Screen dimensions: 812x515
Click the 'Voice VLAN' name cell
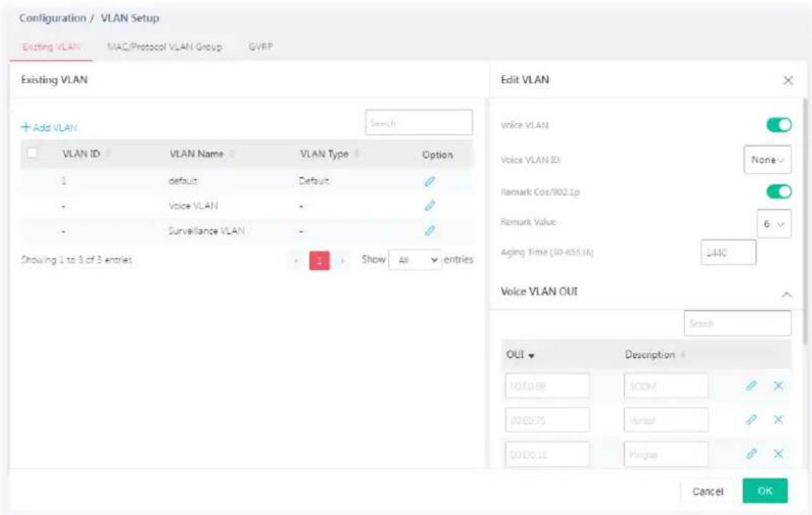(193, 206)
